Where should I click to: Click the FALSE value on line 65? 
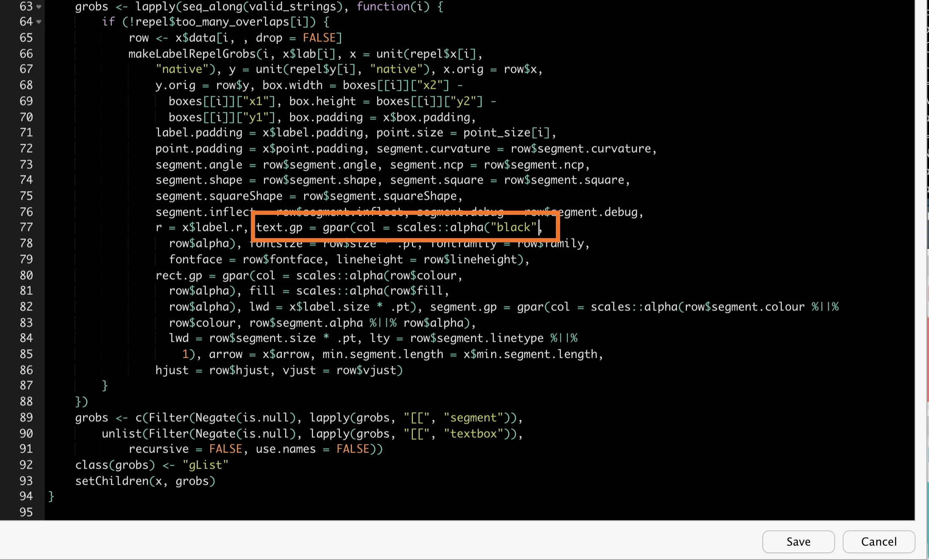pos(319,38)
